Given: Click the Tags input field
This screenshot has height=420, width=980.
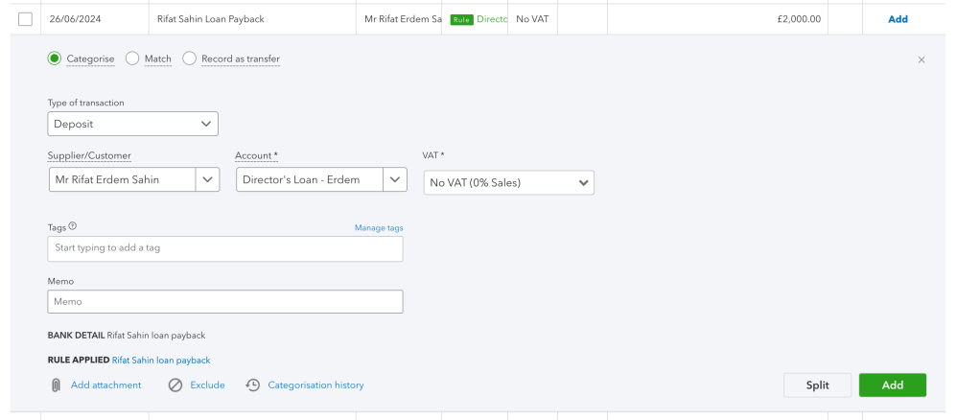Looking at the screenshot, I should coord(225,248).
